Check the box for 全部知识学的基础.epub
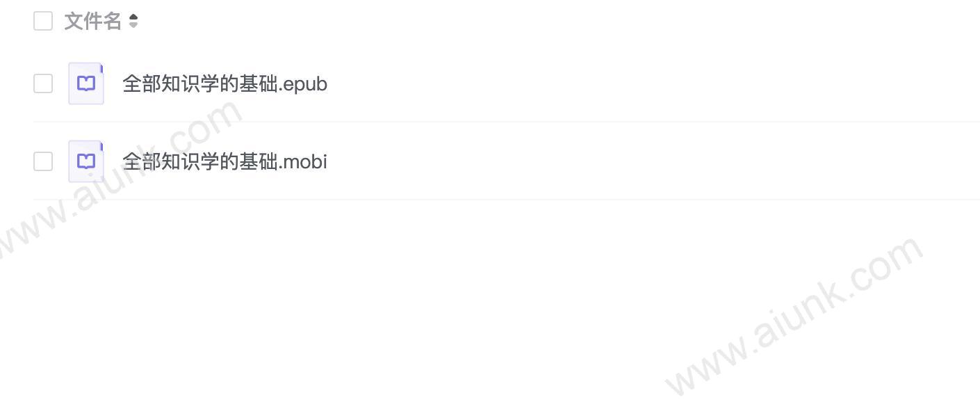980x409 pixels. tap(43, 83)
